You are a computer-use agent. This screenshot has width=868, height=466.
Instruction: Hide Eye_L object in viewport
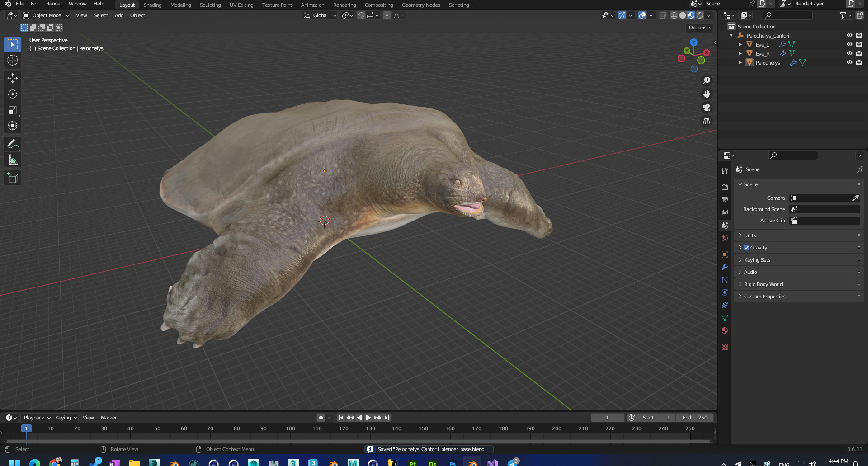[849, 44]
